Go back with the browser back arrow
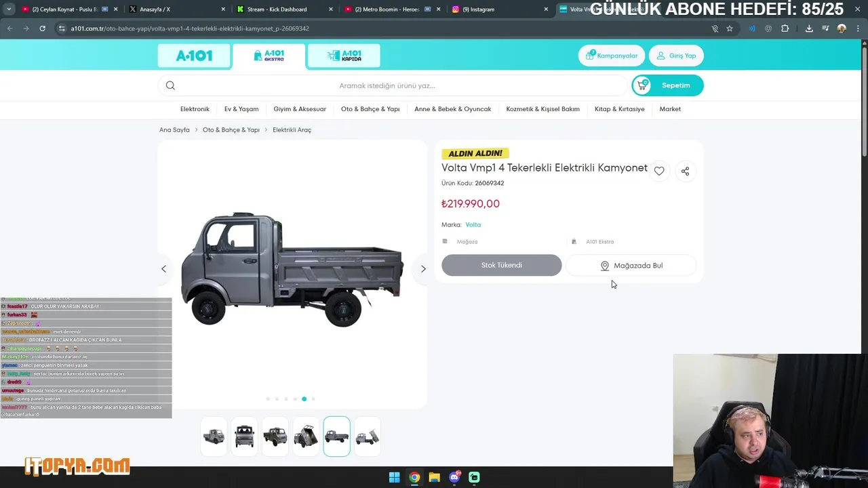Image resolution: width=868 pixels, height=488 pixels. click(9, 28)
